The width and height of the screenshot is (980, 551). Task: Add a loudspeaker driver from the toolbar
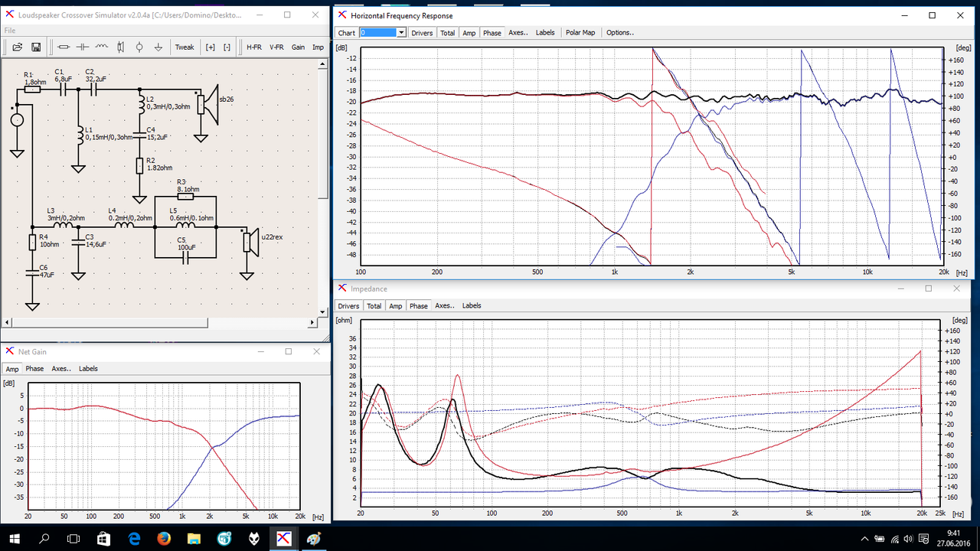[120, 47]
